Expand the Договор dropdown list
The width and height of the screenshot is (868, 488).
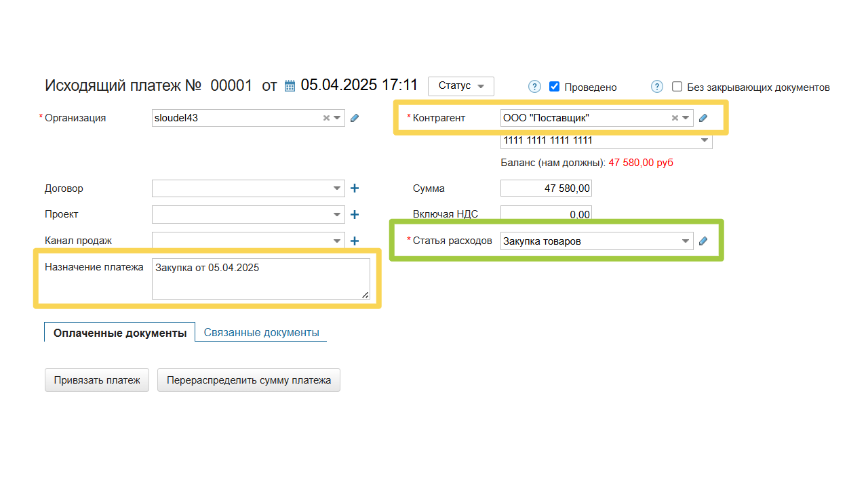point(337,188)
